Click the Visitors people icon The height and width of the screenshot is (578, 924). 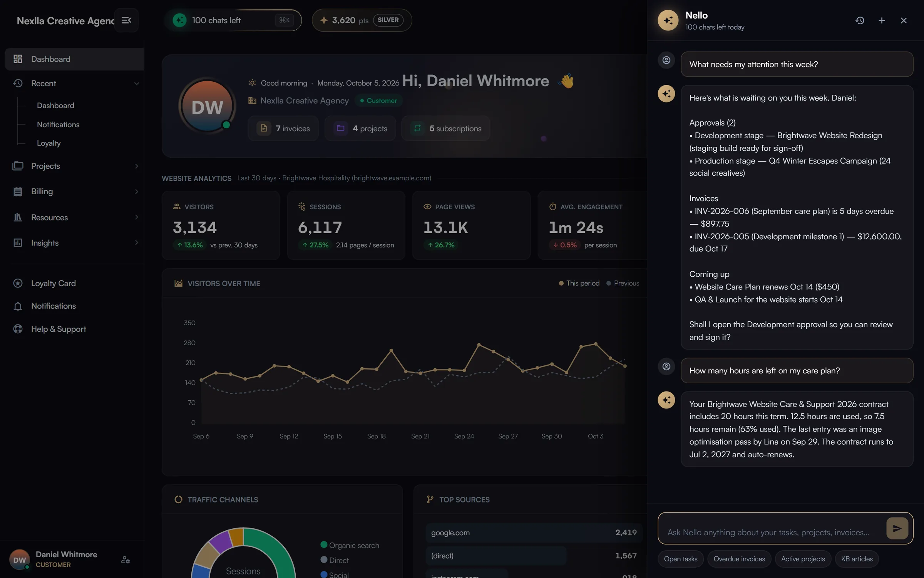pyautogui.click(x=177, y=207)
